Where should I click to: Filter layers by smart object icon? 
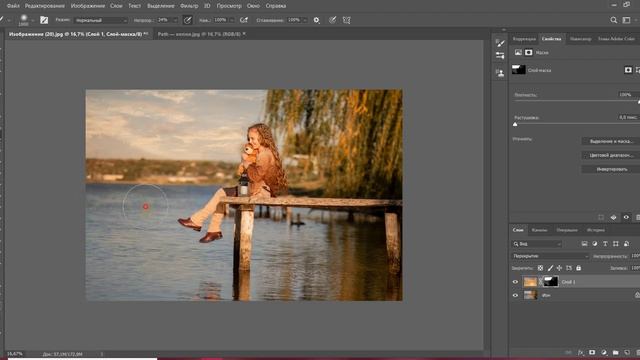coord(626,244)
